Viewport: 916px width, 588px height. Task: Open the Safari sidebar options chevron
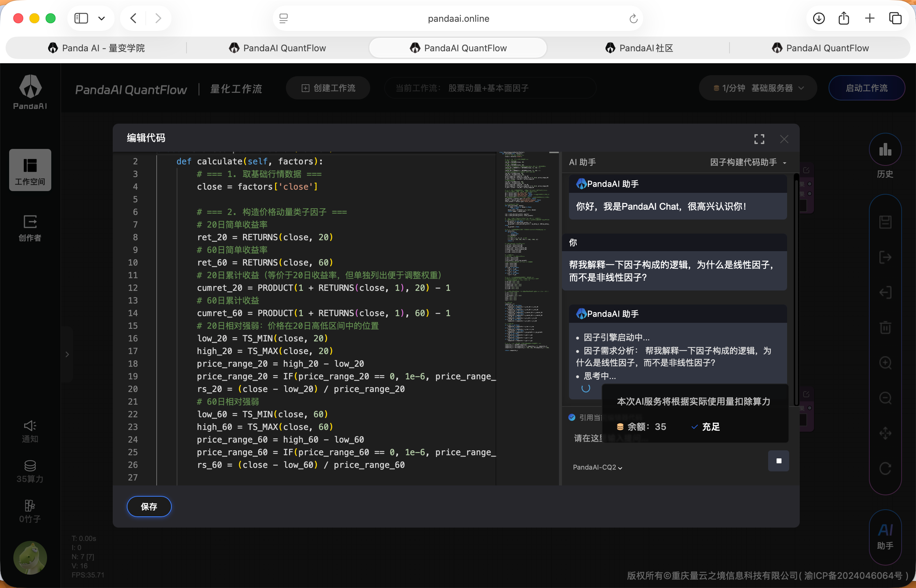coord(102,18)
